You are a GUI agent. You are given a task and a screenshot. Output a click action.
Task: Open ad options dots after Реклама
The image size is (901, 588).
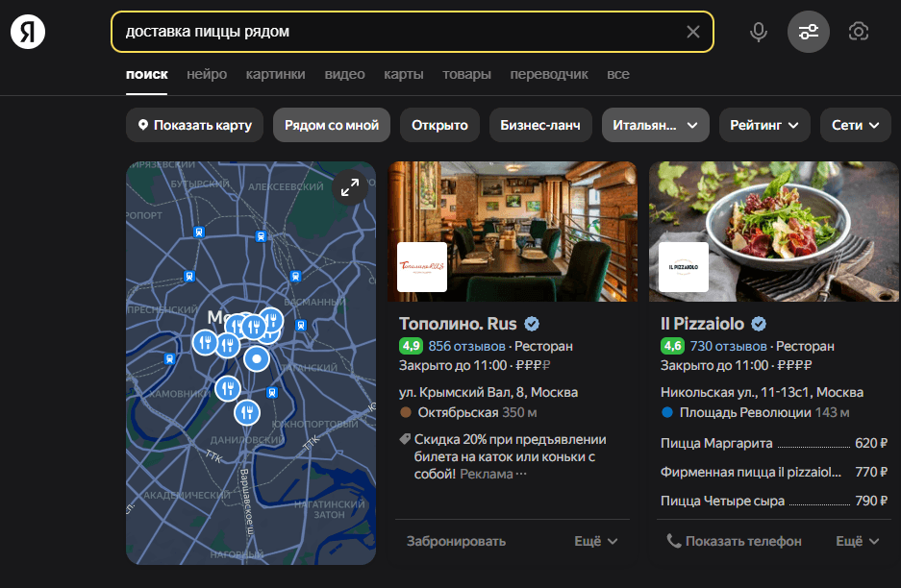521,475
